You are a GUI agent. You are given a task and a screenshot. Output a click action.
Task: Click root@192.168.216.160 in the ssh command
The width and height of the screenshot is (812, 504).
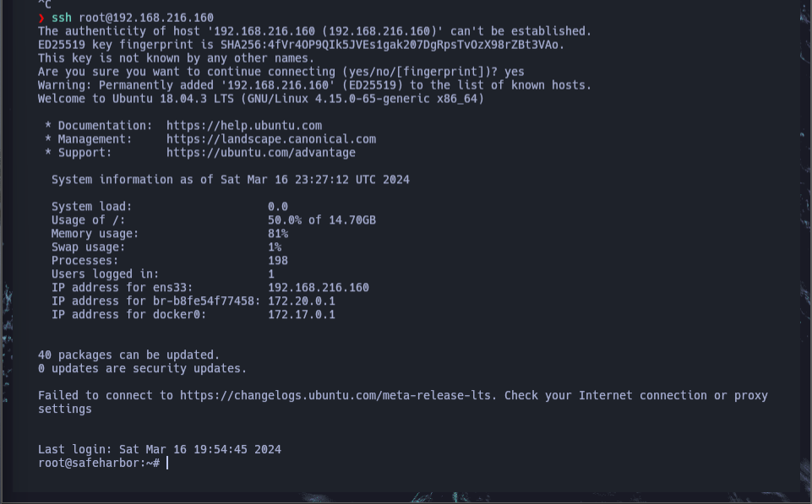[146, 18]
